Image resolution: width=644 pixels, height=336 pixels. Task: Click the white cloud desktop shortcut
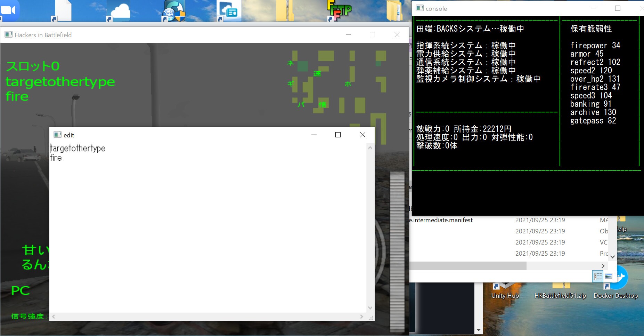[x=119, y=11]
